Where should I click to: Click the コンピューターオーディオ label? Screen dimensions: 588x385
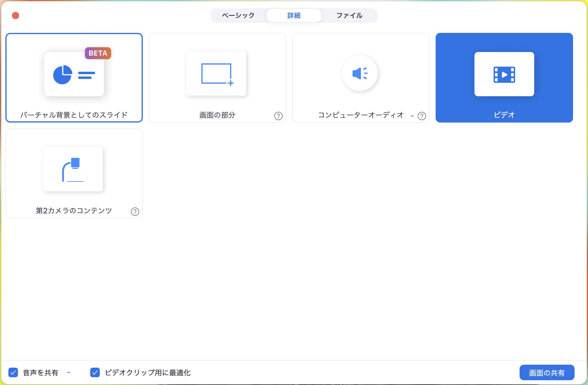click(x=361, y=115)
